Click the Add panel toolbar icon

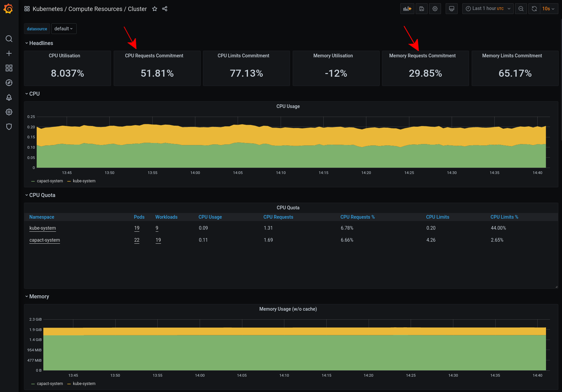click(x=407, y=9)
